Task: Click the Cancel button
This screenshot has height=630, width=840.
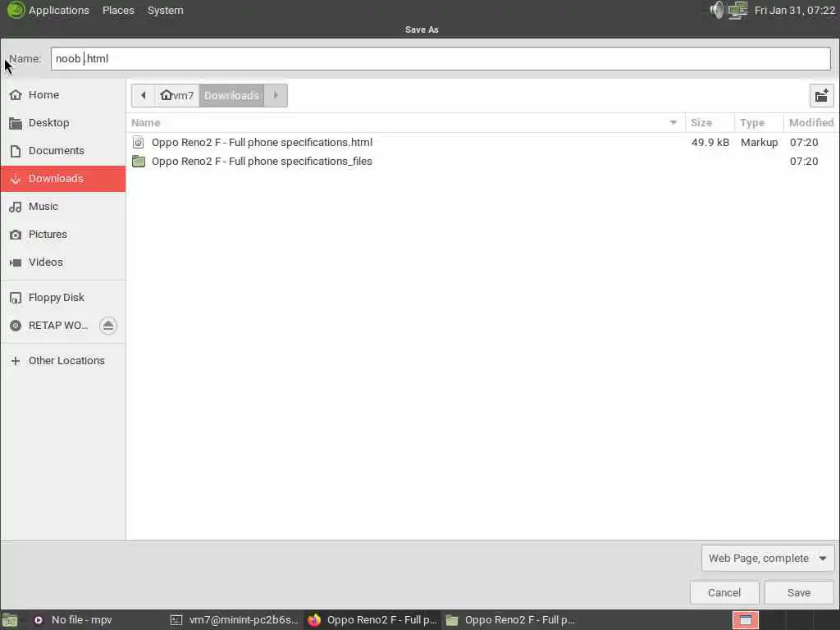Action: 724,592
